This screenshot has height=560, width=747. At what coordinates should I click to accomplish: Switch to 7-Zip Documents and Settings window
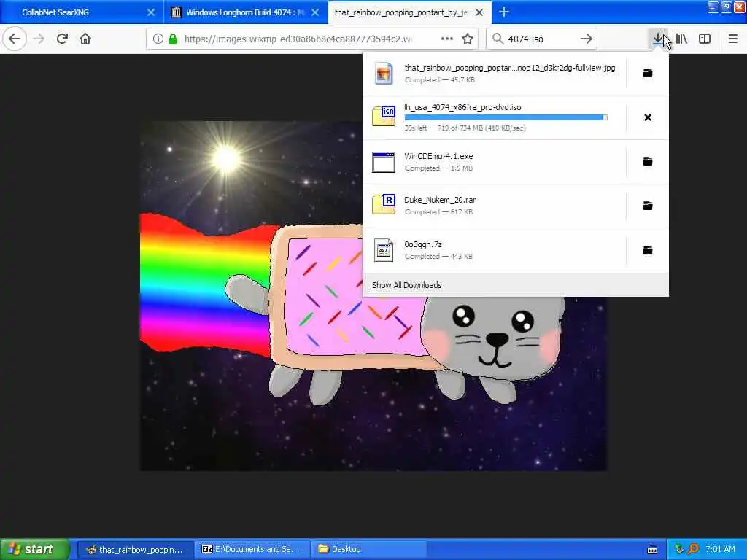coord(252,549)
